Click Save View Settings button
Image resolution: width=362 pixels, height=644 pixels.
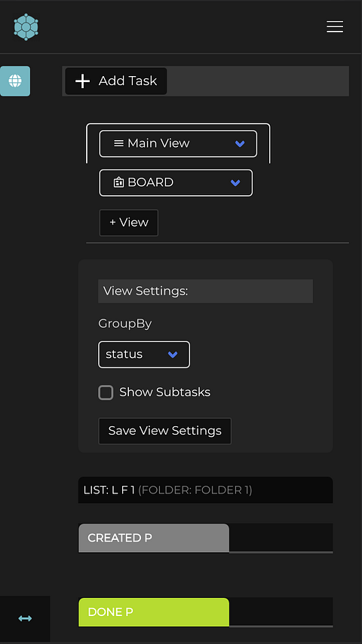click(165, 431)
